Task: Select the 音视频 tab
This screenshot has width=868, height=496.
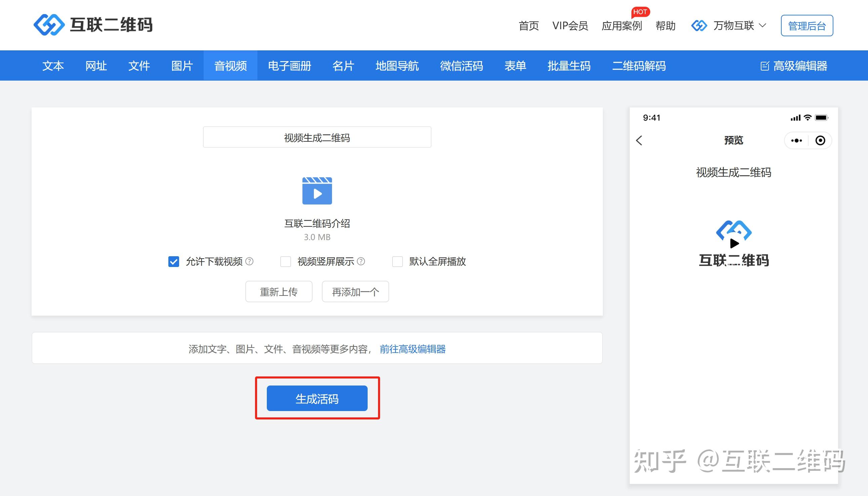Action: click(x=231, y=66)
